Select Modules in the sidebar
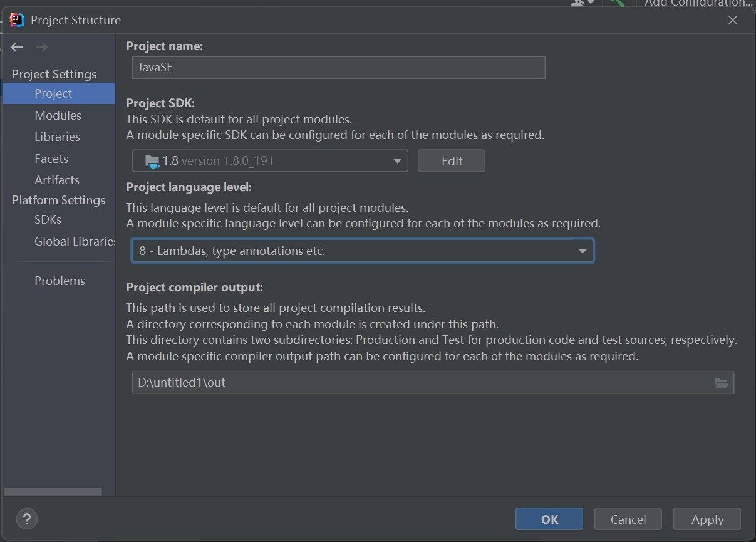This screenshot has height=542, width=756. [58, 115]
